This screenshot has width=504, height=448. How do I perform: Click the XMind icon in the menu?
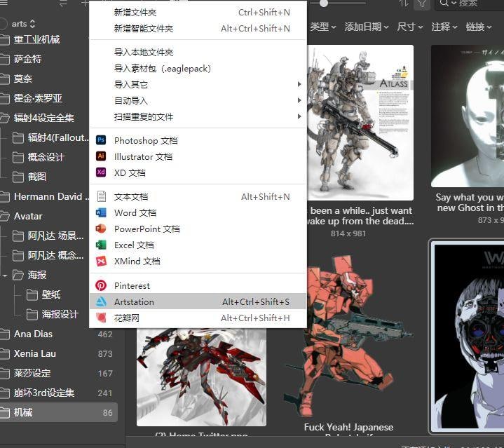click(x=101, y=261)
